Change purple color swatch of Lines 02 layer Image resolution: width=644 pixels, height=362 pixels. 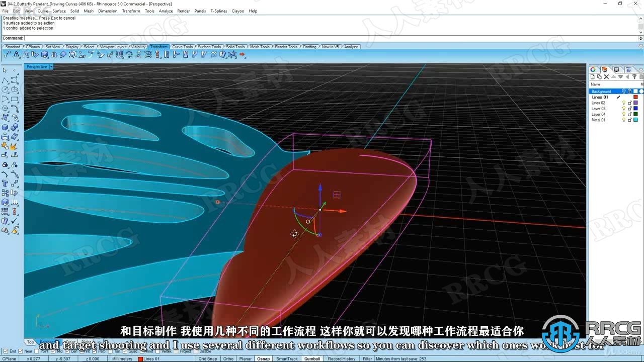pos(635,103)
